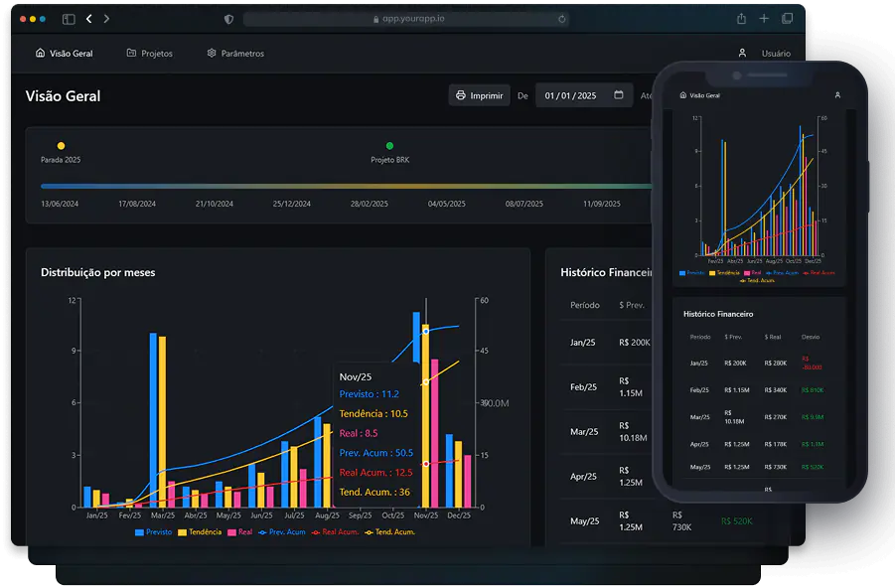Screen dimensions: 895x588
Task: Open a new tab with the plus icon
Action: [x=764, y=18]
